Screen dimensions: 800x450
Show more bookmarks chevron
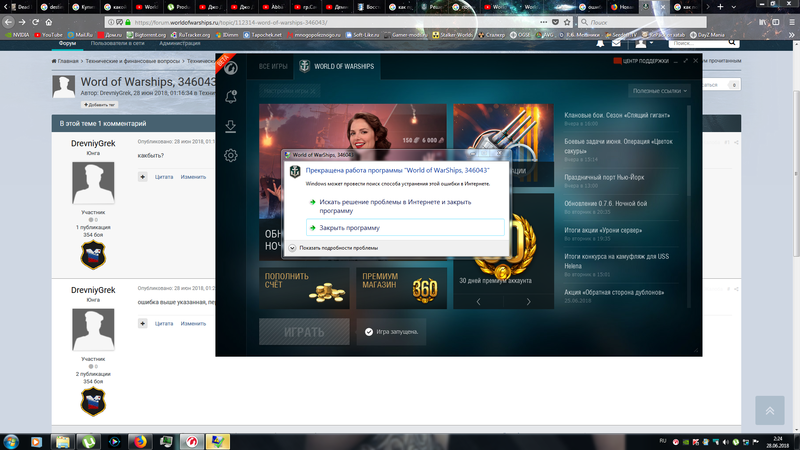pyautogui.click(x=792, y=35)
